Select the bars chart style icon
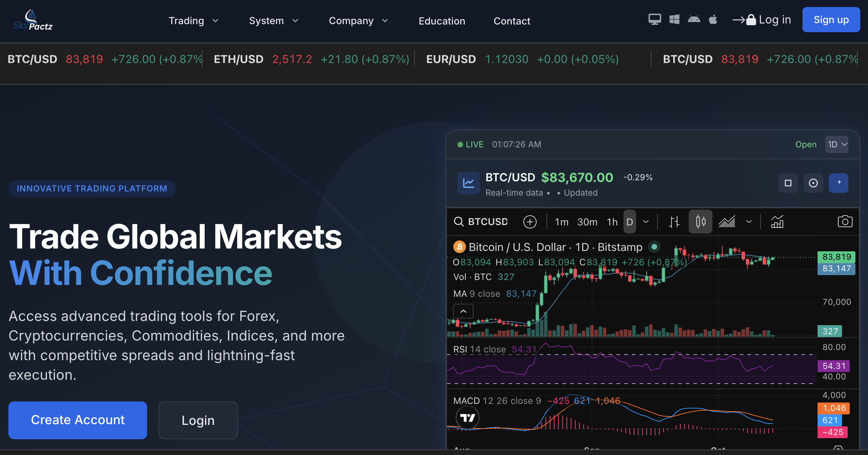This screenshot has height=455, width=868. coord(674,222)
